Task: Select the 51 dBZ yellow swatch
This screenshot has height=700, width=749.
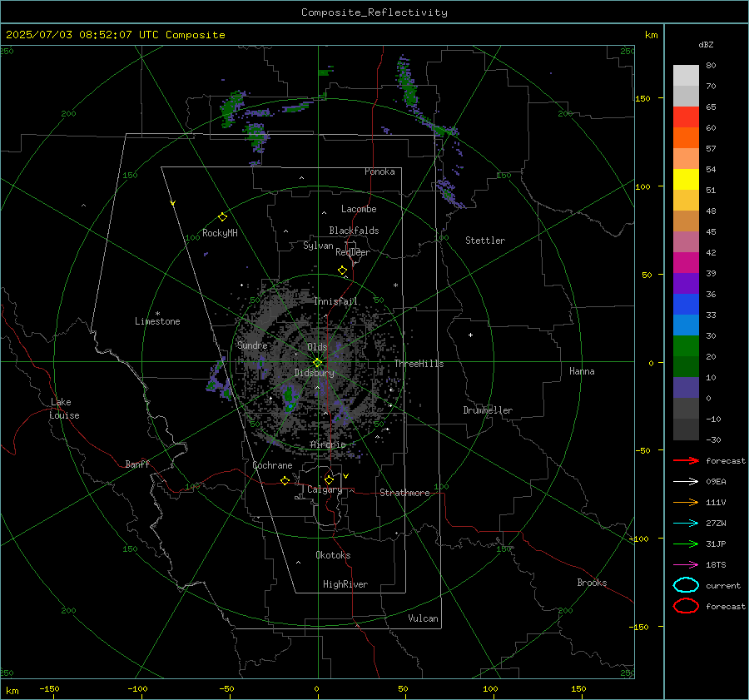Action: [686, 179]
